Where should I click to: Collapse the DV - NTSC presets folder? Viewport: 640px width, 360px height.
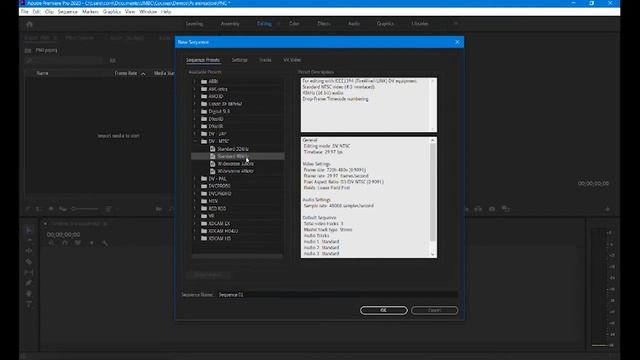[195, 141]
